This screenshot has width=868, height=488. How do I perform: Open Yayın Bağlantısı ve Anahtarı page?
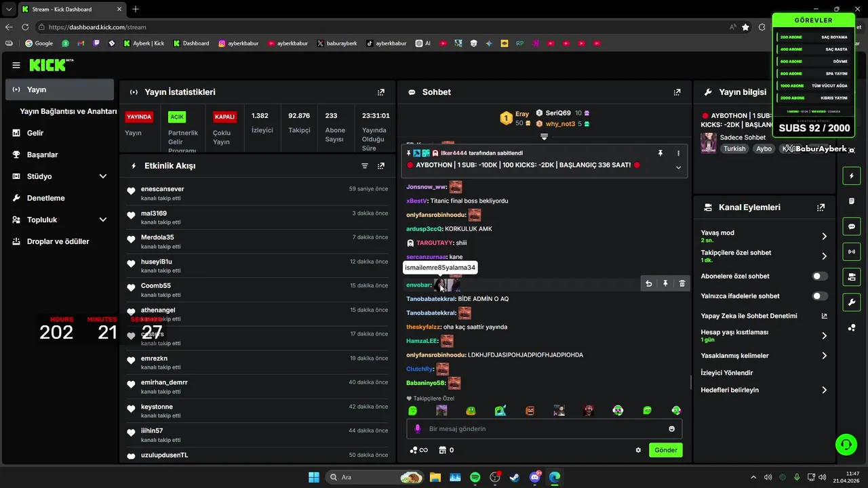pyautogui.click(x=68, y=111)
